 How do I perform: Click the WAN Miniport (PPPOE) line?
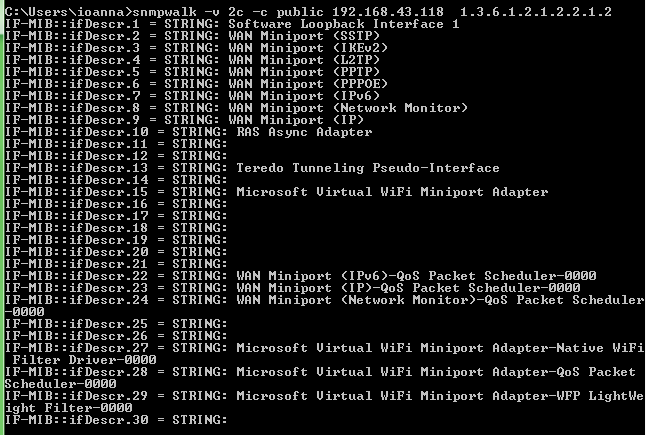click(196, 84)
